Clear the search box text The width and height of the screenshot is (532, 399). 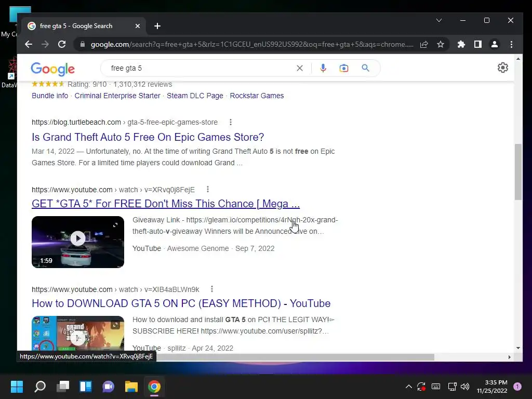point(300,68)
